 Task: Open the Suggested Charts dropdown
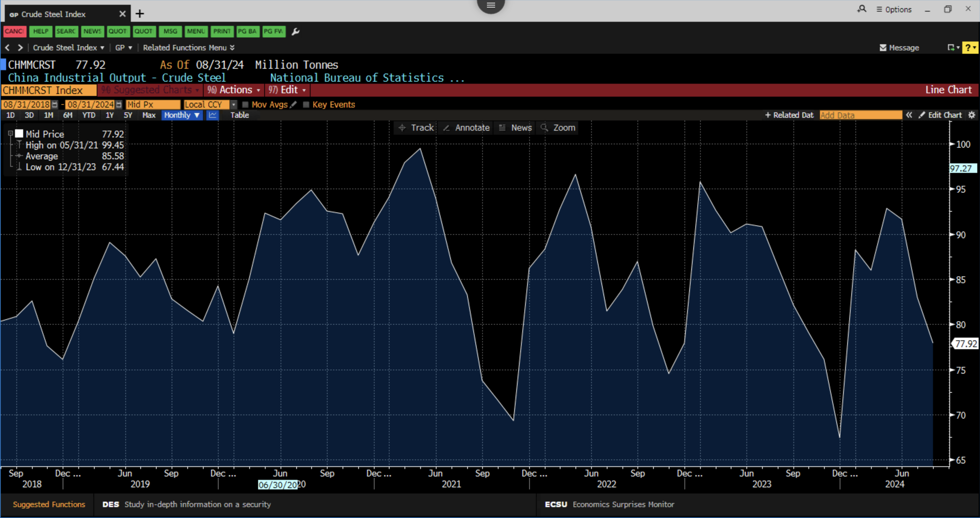[x=150, y=90]
